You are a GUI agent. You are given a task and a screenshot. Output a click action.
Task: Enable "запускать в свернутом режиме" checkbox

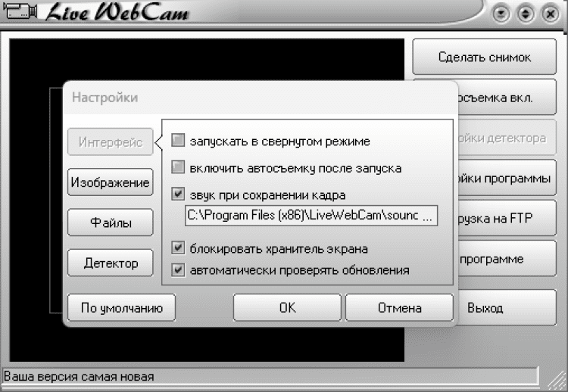tap(178, 140)
